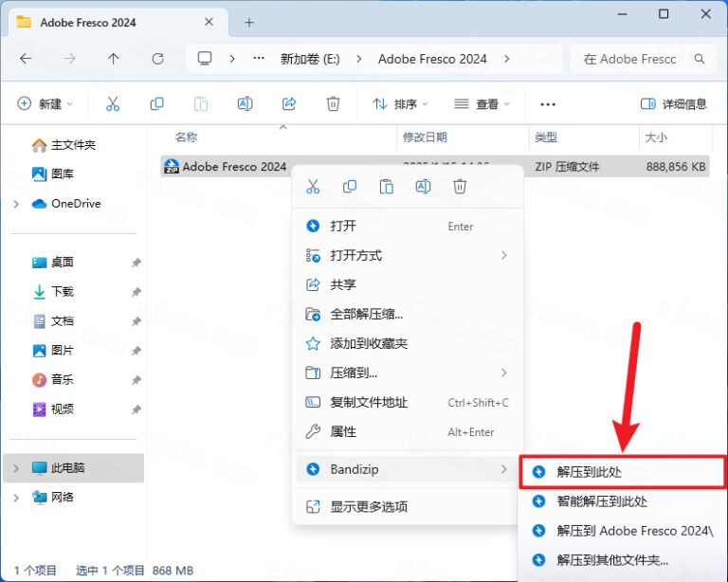Choose 属性 from the context menu
The image size is (728, 582).
coord(343,431)
